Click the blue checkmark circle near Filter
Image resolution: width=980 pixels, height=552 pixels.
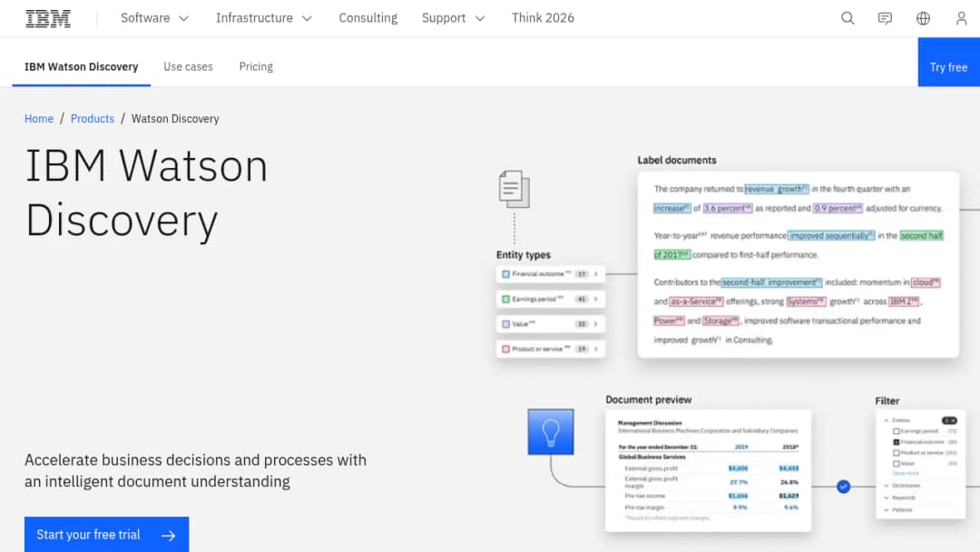pos(843,487)
